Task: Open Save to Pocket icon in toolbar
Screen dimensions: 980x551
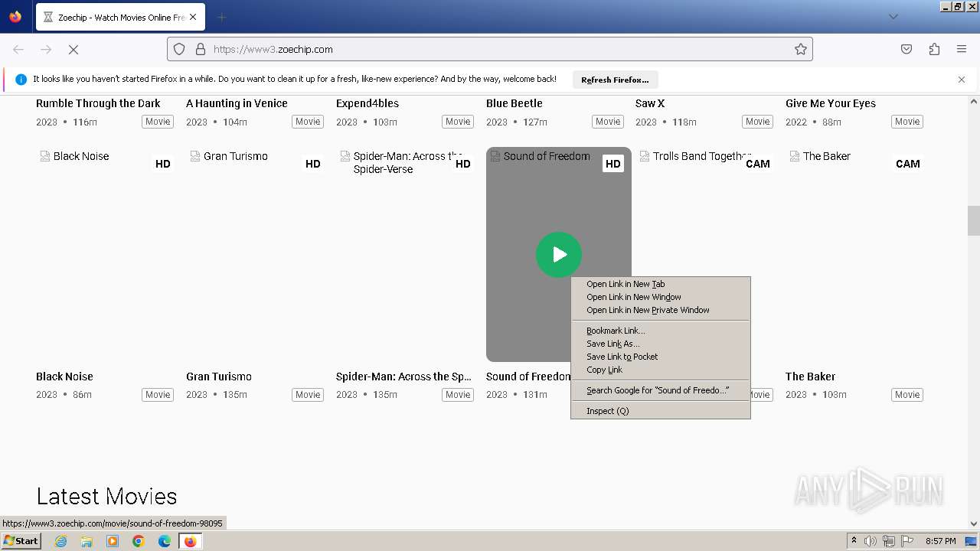Action: pyautogui.click(x=906, y=49)
